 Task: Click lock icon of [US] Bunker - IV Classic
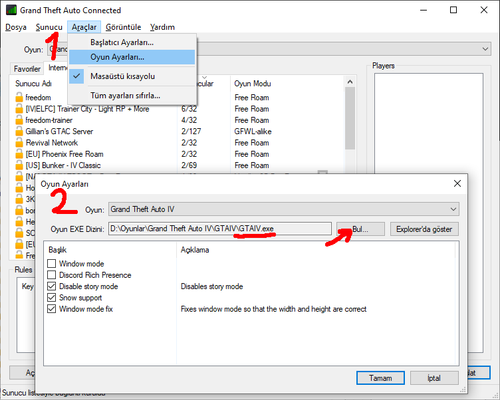(x=19, y=165)
